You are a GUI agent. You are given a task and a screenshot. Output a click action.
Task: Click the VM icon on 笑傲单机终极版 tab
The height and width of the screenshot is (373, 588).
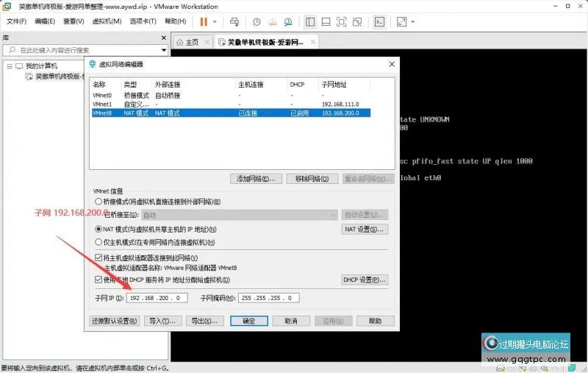222,43
